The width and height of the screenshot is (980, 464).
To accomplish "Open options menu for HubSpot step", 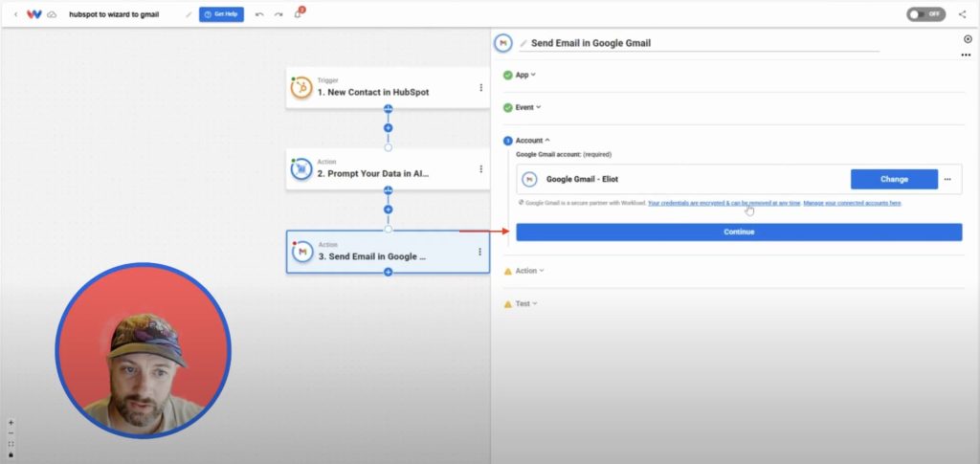I will coord(480,88).
